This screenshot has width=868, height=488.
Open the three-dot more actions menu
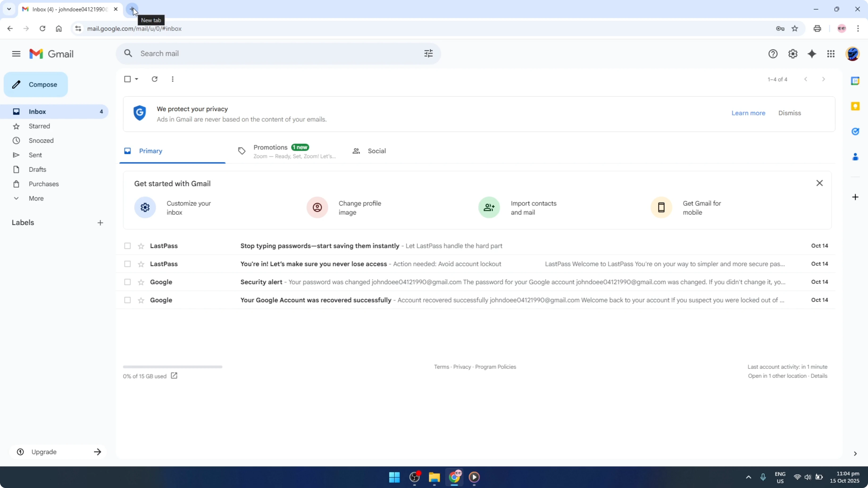[172, 79]
